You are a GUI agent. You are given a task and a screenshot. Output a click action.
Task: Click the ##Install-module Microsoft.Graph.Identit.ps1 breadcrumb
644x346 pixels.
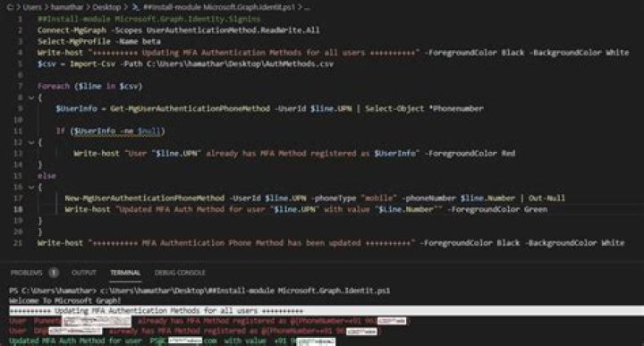(219, 7)
